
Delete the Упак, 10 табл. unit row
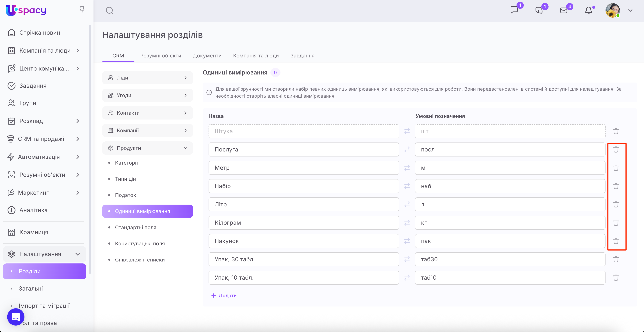[616, 278]
